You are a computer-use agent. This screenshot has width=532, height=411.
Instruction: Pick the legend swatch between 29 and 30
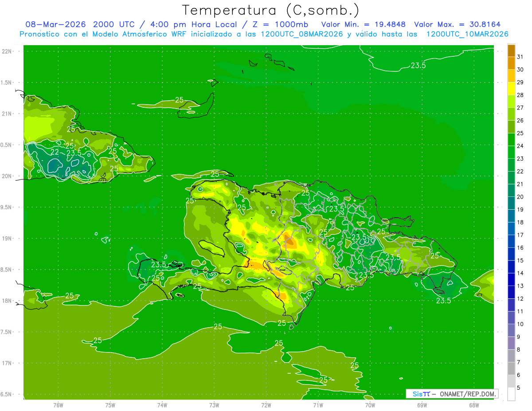pyautogui.click(x=511, y=76)
